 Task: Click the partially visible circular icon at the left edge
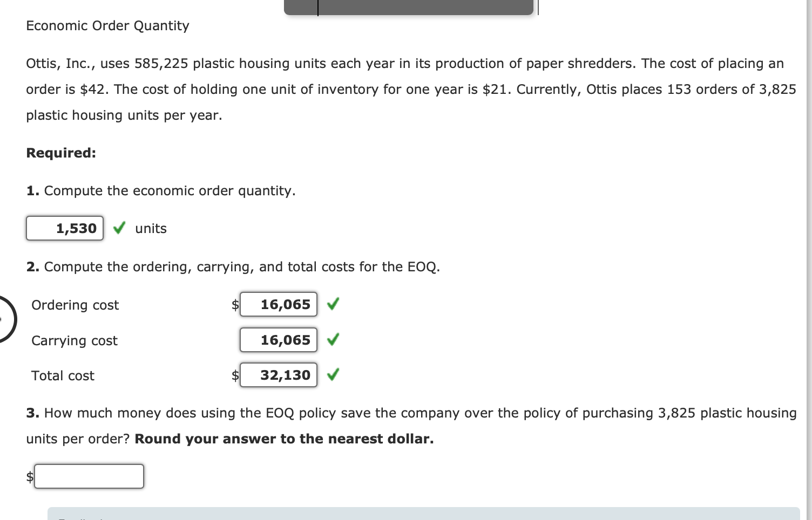pos(5,318)
